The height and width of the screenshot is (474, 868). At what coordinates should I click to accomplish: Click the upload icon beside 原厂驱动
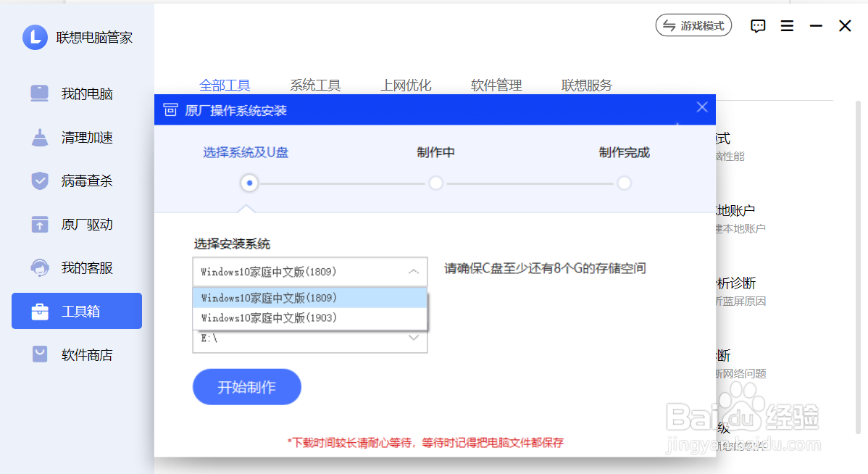pos(39,224)
